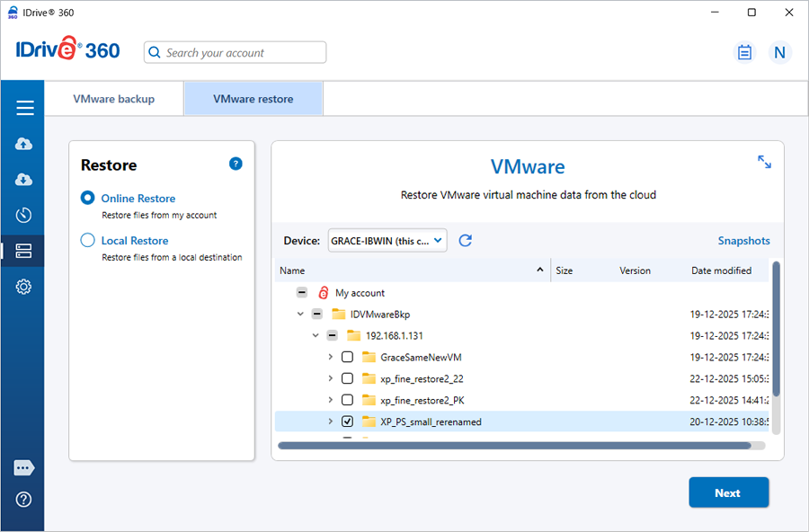Click the search magnifier icon

pos(155,53)
